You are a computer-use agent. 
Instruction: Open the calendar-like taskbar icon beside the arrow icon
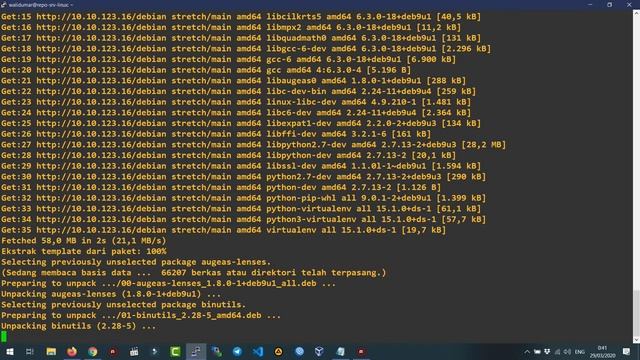coord(134,351)
